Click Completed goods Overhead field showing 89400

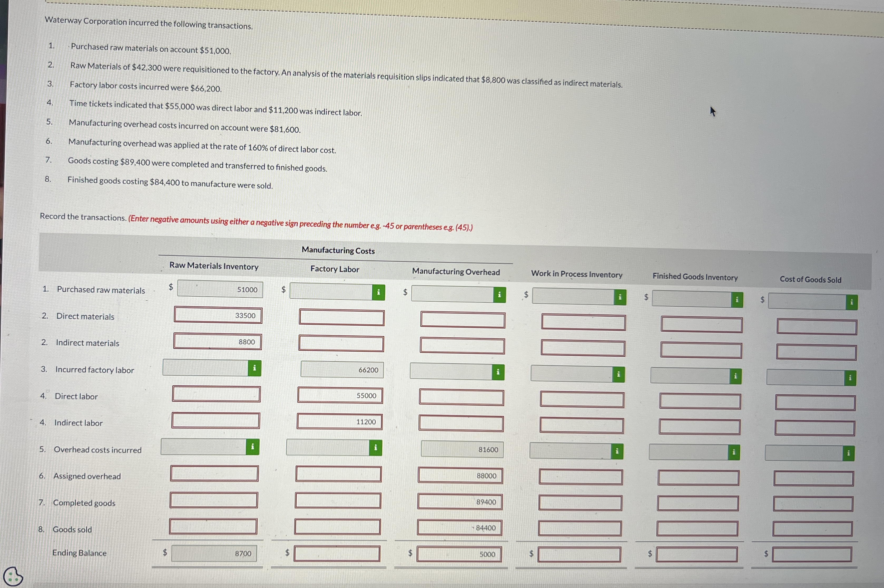coord(460,502)
